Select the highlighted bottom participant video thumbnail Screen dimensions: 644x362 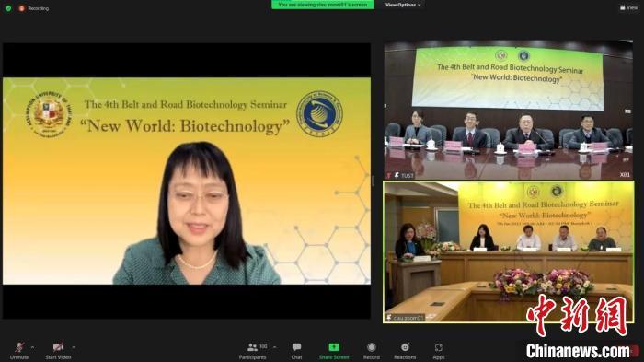point(509,251)
